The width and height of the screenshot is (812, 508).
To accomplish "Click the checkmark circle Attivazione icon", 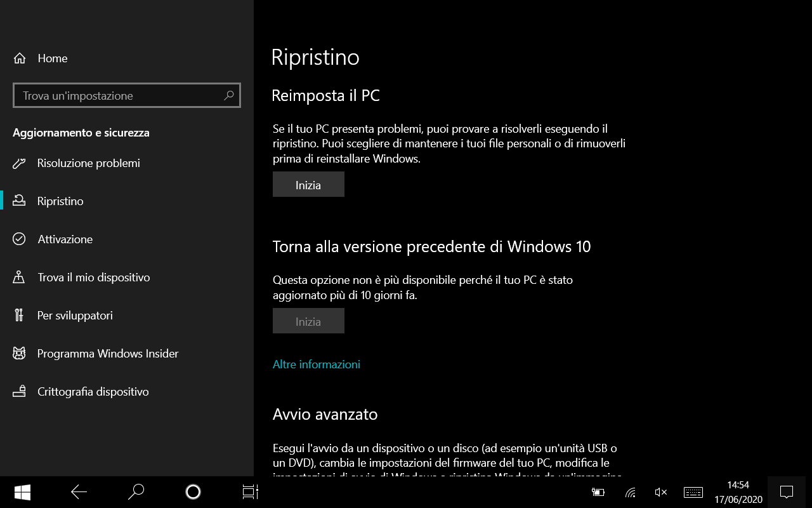I will point(19,239).
